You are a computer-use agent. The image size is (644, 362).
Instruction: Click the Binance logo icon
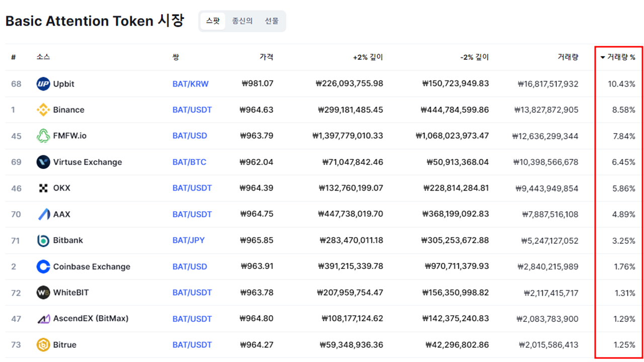tap(43, 110)
